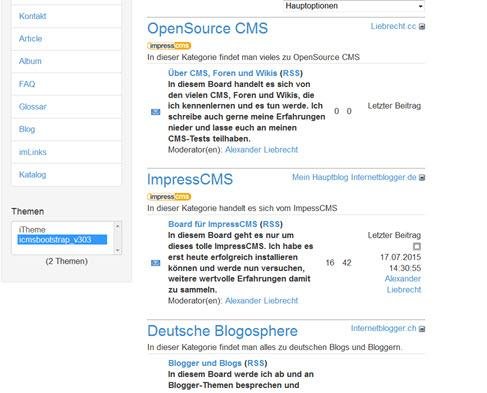Click the ImpressCMS logo under ImpressCMS heading
The width and height of the screenshot is (487, 393).
tap(169, 197)
